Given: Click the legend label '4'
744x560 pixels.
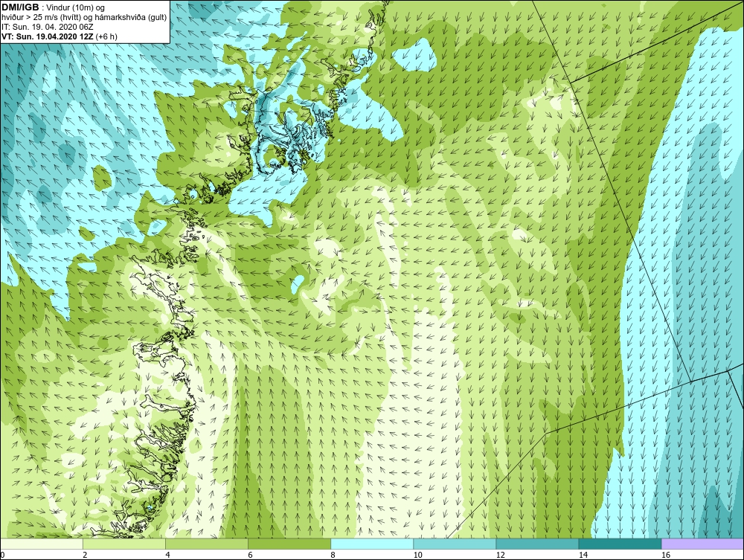Looking at the screenshot, I should 167,556.
